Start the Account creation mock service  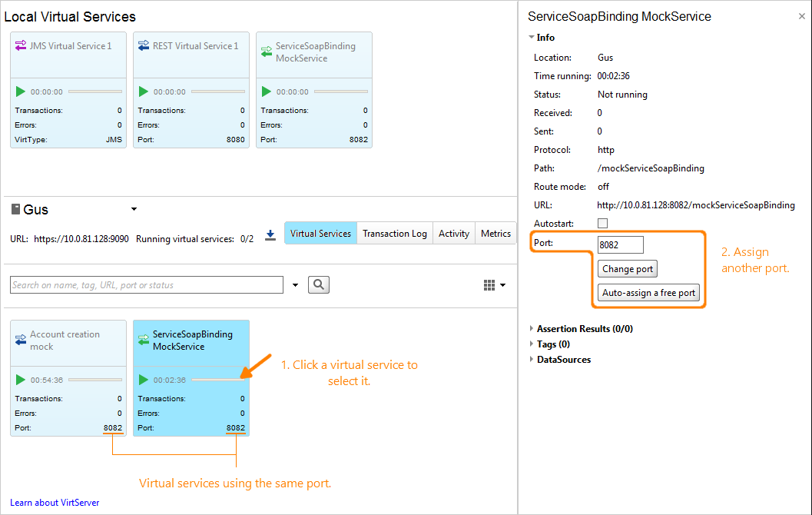(x=21, y=380)
